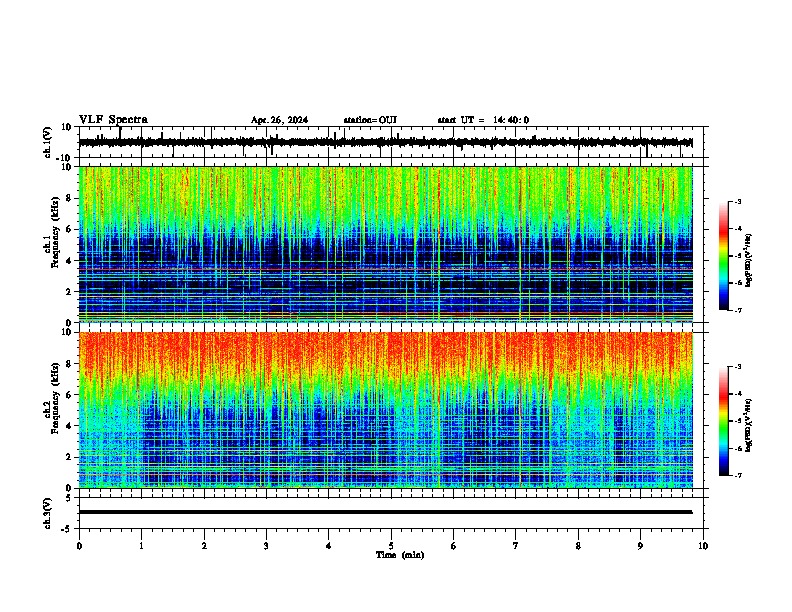The height and width of the screenshot is (612, 792).
Task: Click the ch.2 colorbar log(PSD) label
Action: coord(748,425)
